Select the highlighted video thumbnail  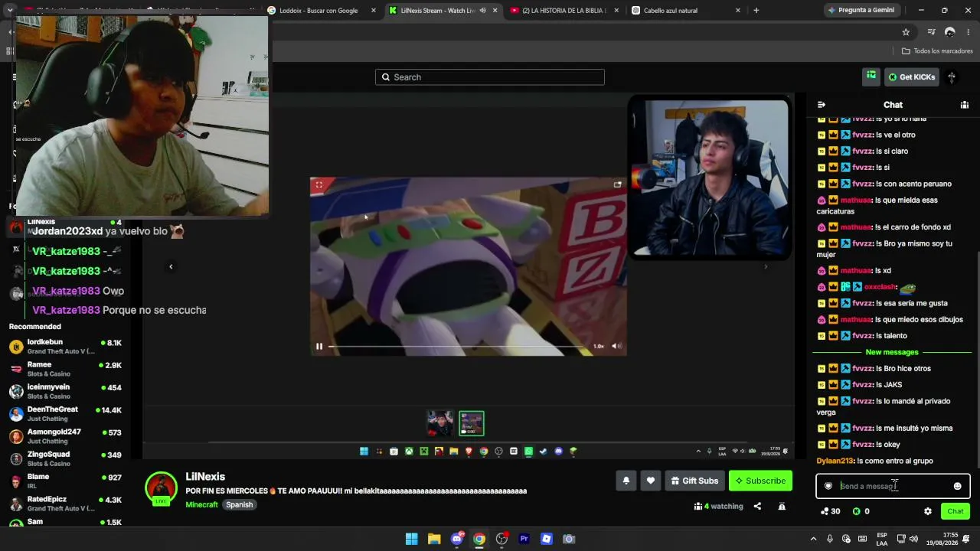472,423
